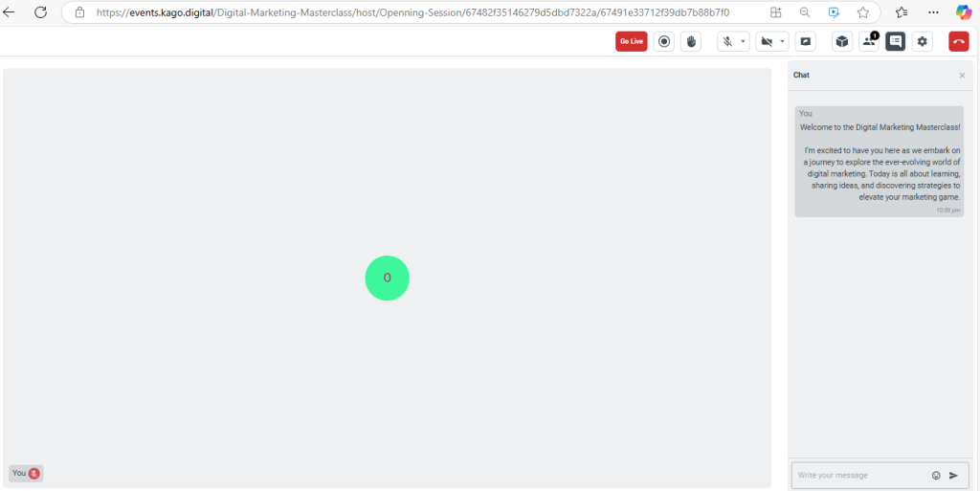Show the participants list
Image resolution: width=980 pixels, height=491 pixels.
point(869,41)
